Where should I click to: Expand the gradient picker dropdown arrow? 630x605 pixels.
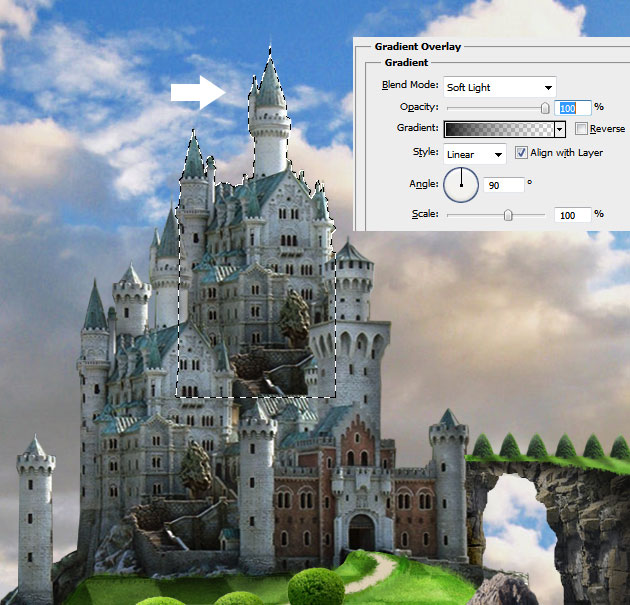coord(560,129)
